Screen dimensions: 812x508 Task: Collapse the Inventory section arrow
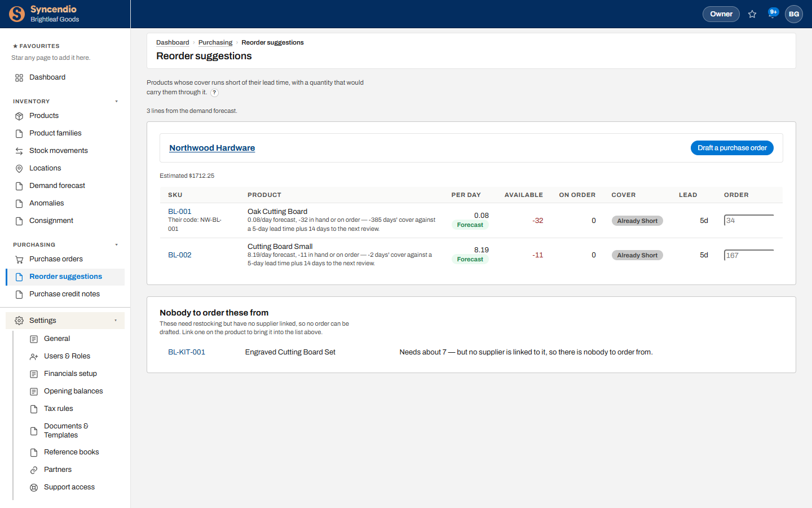pyautogui.click(x=117, y=102)
